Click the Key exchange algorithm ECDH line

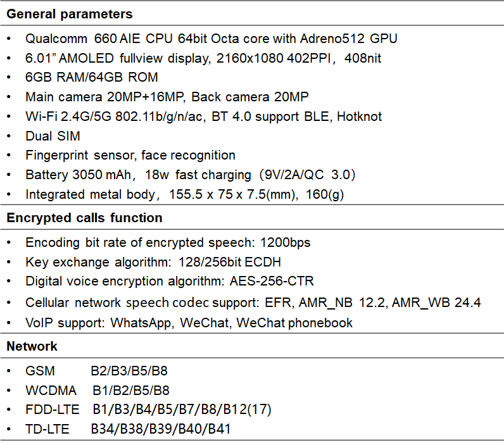click(153, 262)
